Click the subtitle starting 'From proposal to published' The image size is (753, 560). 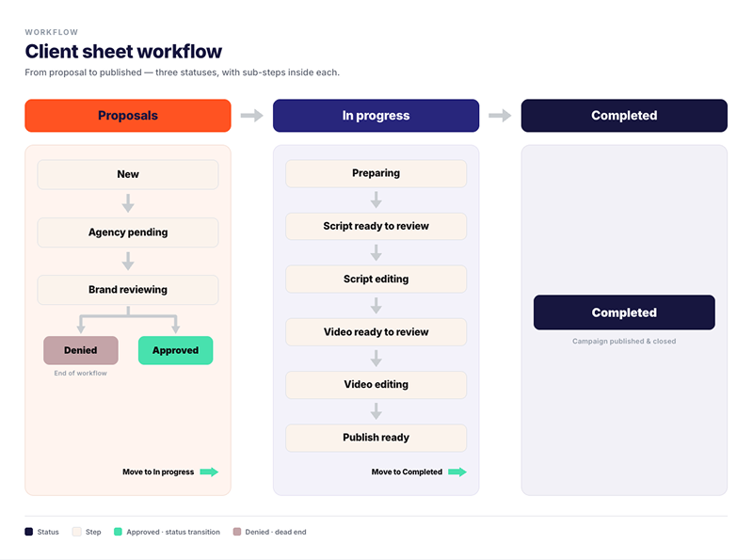point(182,72)
